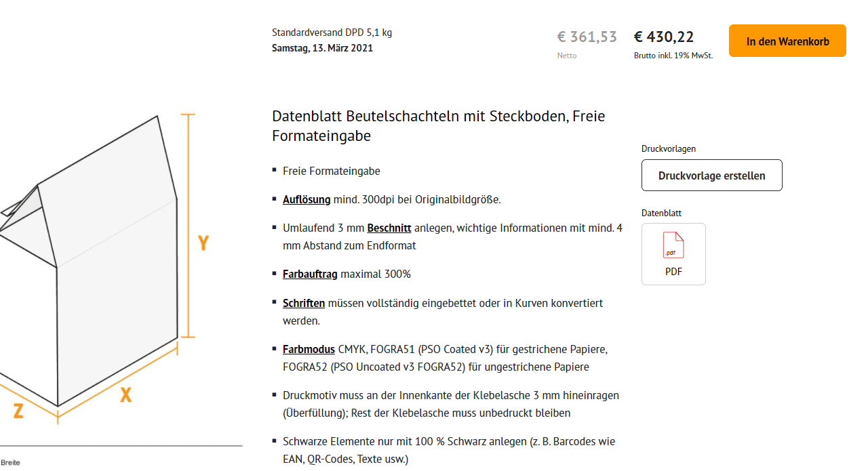The width and height of the screenshot is (868, 471).
Task: Click the orange Y height label in diagram
Action: pos(203,242)
